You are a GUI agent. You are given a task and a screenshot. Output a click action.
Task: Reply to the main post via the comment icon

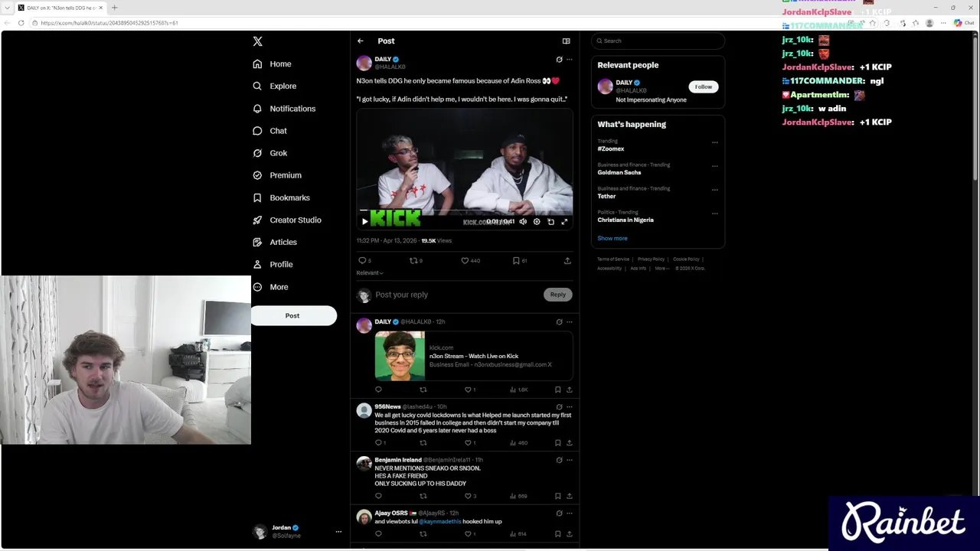tap(363, 261)
